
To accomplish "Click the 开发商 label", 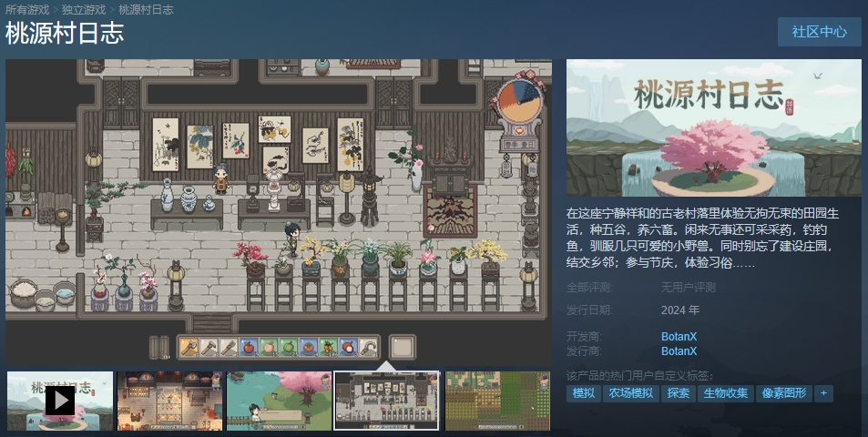I will [584, 336].
